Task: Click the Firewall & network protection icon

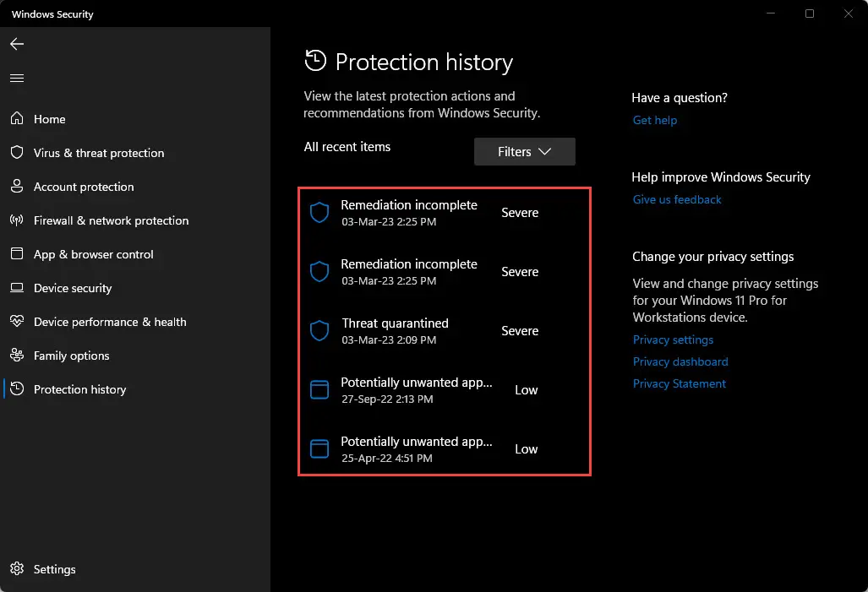Action: (16, 220)
